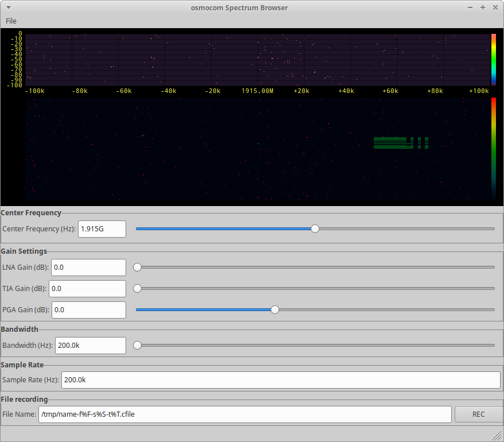The image size is (504, 442).
Task: Maximize the osmocom Spectrum Browser window
Action: (x=482, y=7)
